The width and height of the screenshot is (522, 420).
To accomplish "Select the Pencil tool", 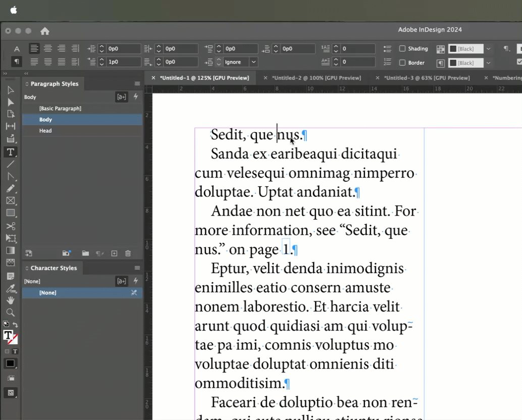I will (10, 189).
